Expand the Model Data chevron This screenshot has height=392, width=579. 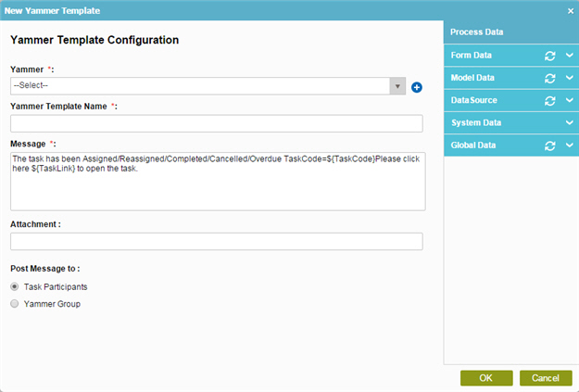pyautogui.click(x=570, y=78)
